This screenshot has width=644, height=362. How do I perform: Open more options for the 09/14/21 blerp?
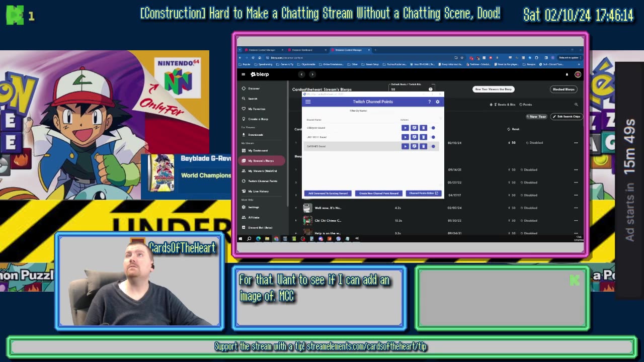point(576,170)
